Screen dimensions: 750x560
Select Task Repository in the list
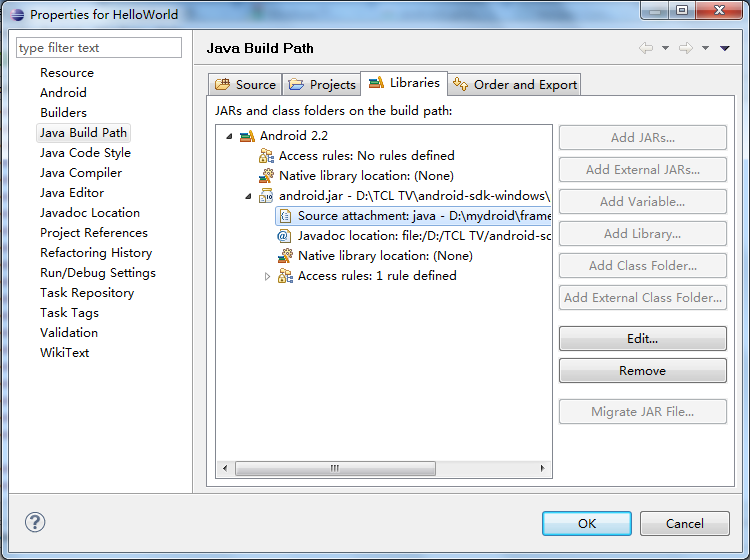[87, 293]
